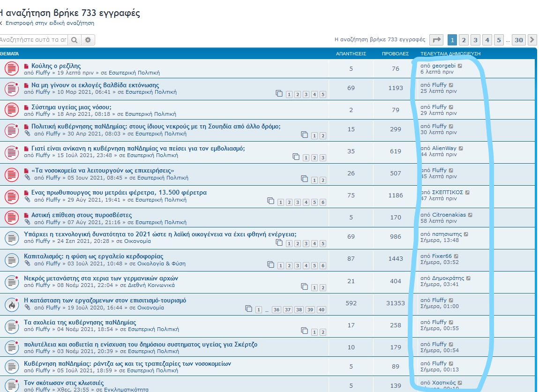Open page 6 of Ενας πρωθυπουργος topic
This screenshot has height=392, width=539.
(323, 202)
